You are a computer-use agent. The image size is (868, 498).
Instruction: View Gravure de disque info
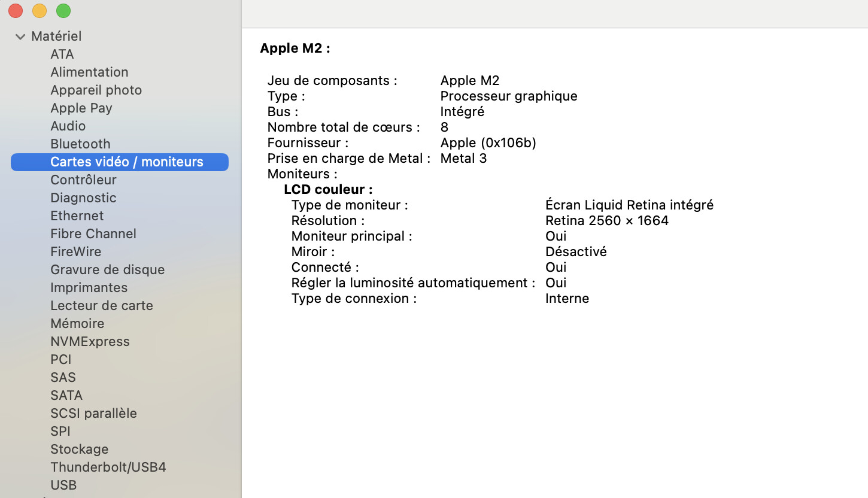(107, 269)
